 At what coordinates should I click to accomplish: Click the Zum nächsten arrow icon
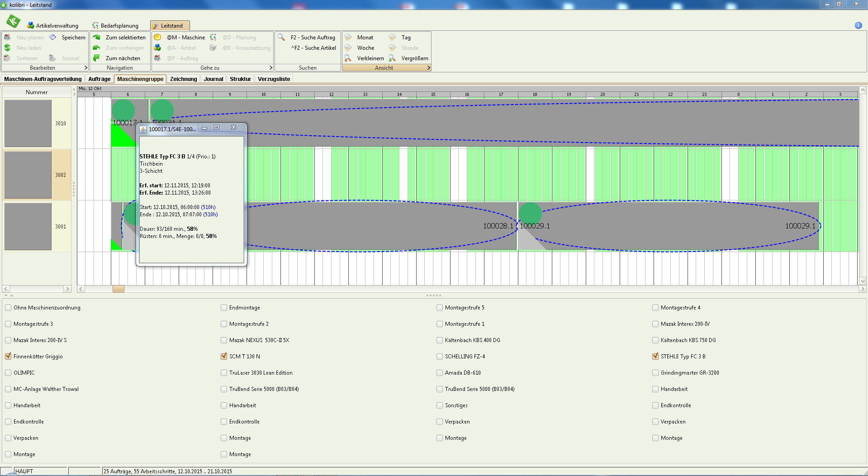click(x=96, y=58)
